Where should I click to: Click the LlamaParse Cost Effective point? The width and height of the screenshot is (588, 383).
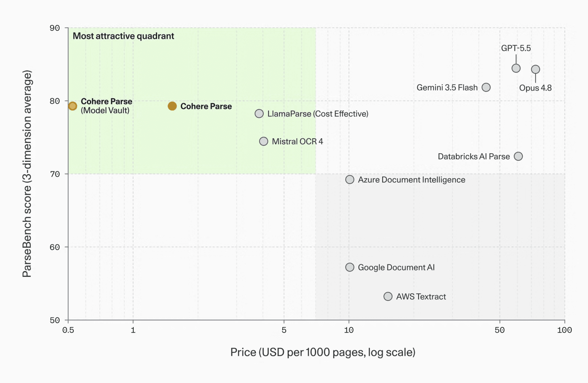pyautogui.click(x=259, y=114)
